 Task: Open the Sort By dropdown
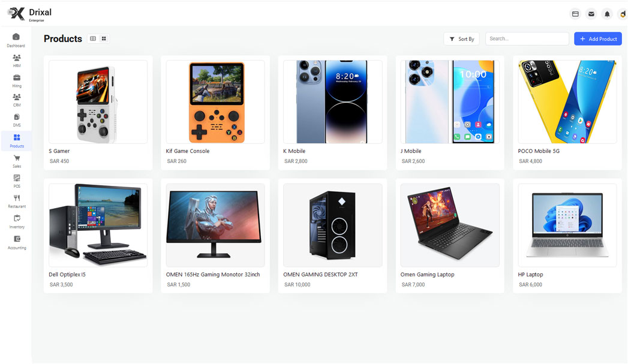click(461, 39)
